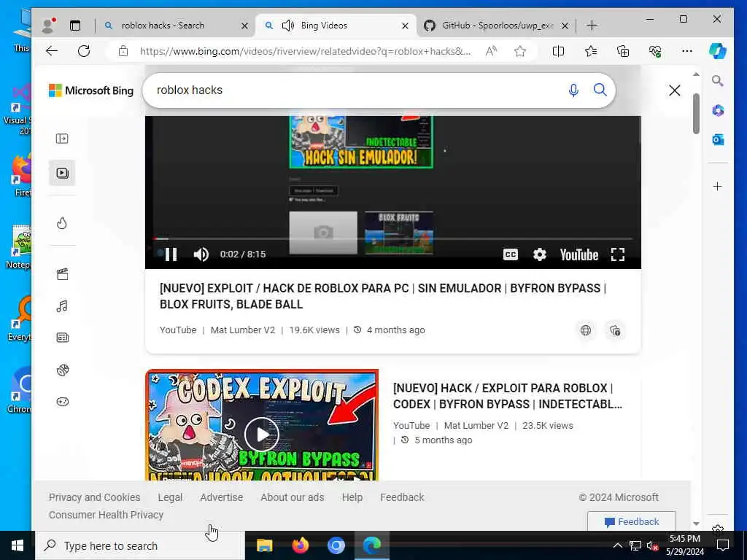
Task: Launch Firefox from the taskbar
Action: click(300, 545)
